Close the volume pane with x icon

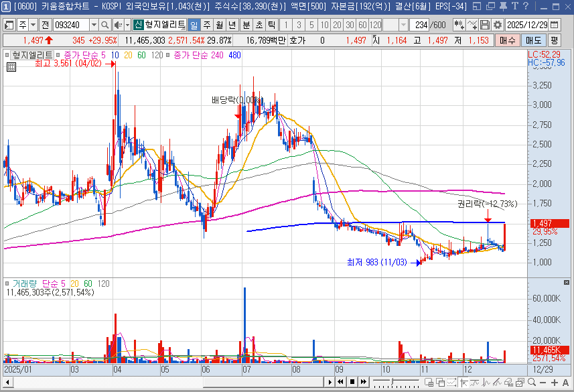pos(567,283)
